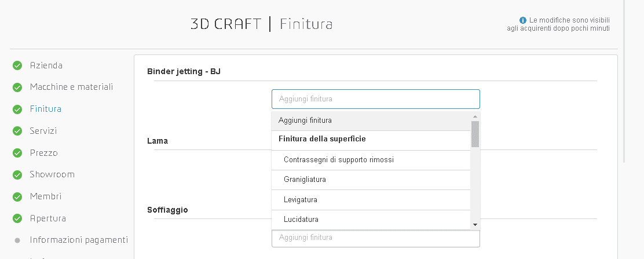Viewport: 644px width, 259px height.
Task: Click the blue info icon in header
Action: [523, 20]
